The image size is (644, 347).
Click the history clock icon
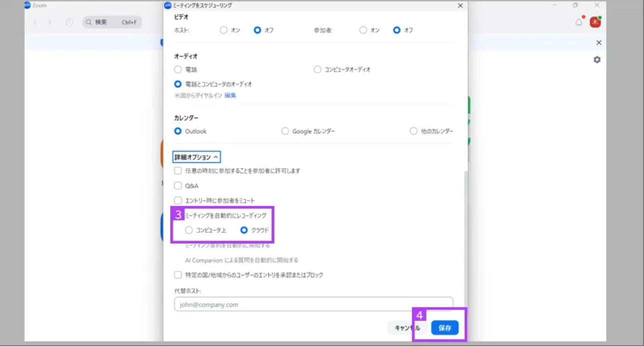point(69,22)
